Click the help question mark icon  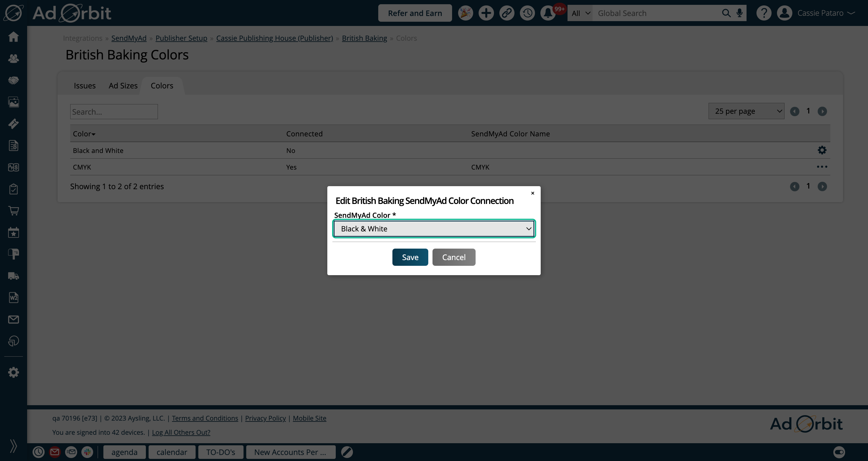click(x=763, y=13)
